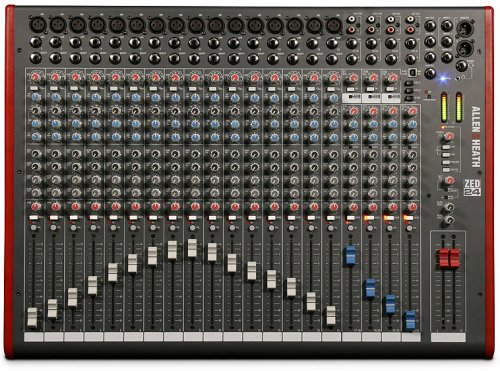Image resolution: width=500 pixels, height=371 pixels.
Task: Grab the right red master fader
Action: tap(454, 258)
